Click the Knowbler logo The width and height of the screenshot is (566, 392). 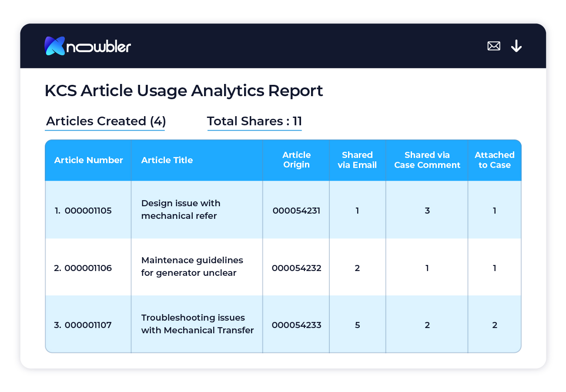88,46
